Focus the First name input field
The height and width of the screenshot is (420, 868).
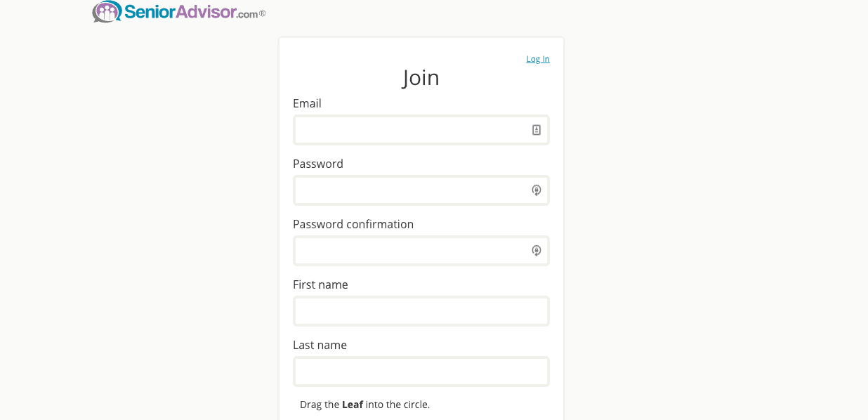pos(421,311)
